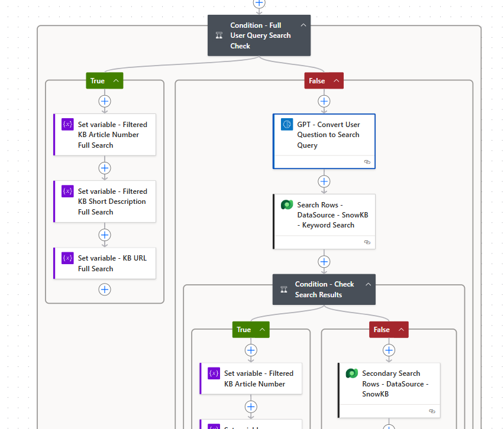Click the condition icon on Check Search Results
The width and height of the screenshot is (504, 429).
[x=284, y=290]
